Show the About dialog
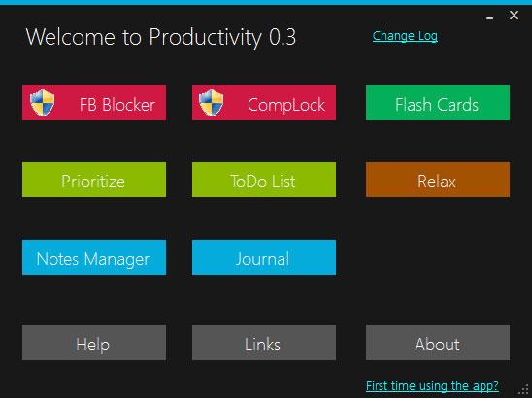 (x=438, y=343)
